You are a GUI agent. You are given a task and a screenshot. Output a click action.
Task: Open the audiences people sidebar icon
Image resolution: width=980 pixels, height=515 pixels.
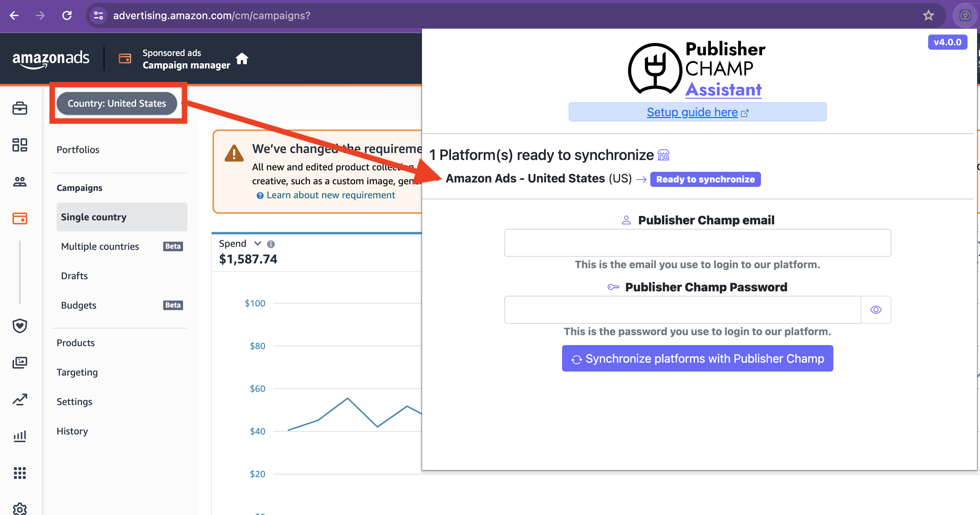pos(20,182)
